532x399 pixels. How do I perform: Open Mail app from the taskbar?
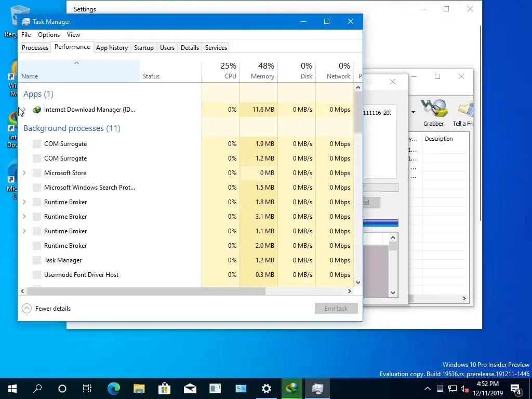pyautogui.click(x=190, y=389)
